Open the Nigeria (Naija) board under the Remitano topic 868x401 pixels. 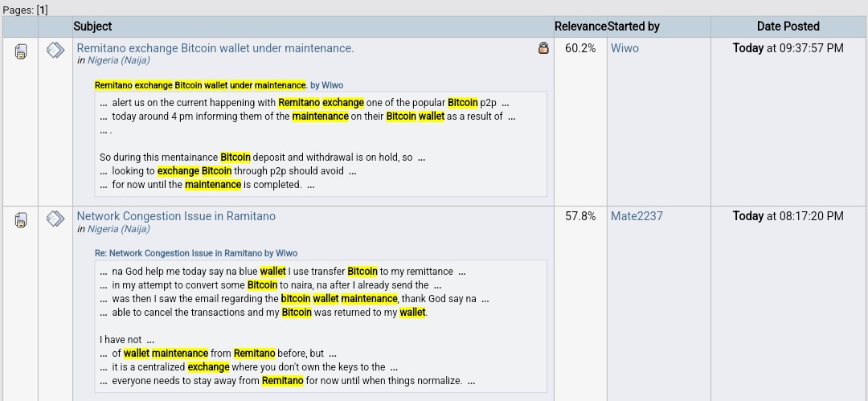point(118,60)
